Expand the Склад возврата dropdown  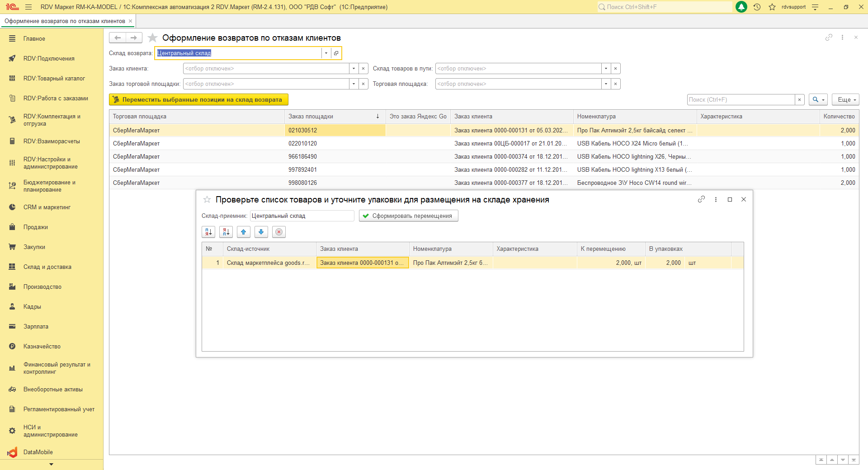coord(326,53)
